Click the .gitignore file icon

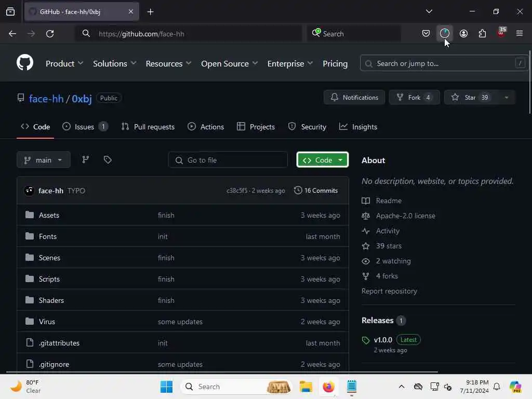click(x=30, y=364)
